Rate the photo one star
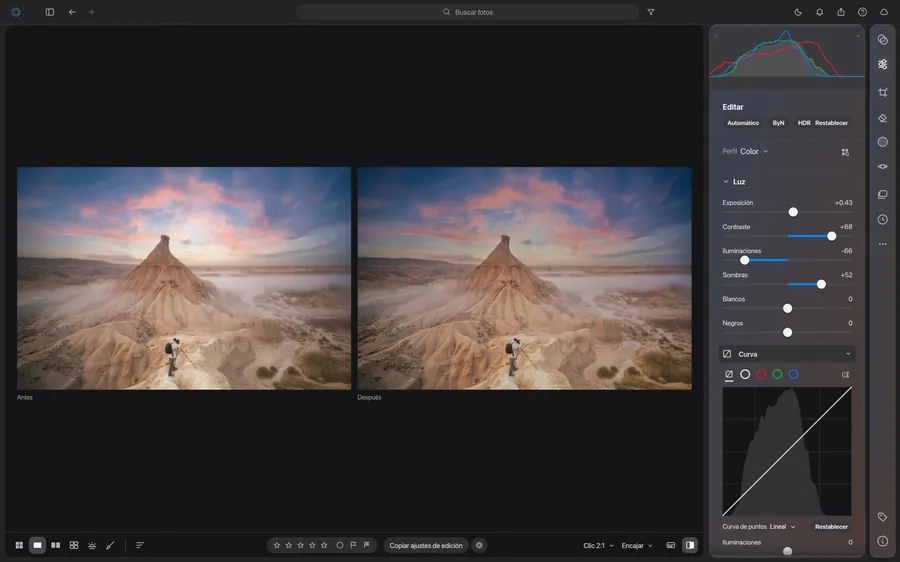The image size is (900, 562). [x=277, y=545]
